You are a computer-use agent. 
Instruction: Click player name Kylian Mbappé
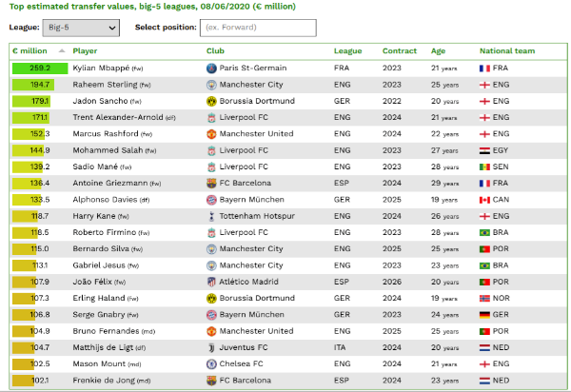click(x=101, y=69)
